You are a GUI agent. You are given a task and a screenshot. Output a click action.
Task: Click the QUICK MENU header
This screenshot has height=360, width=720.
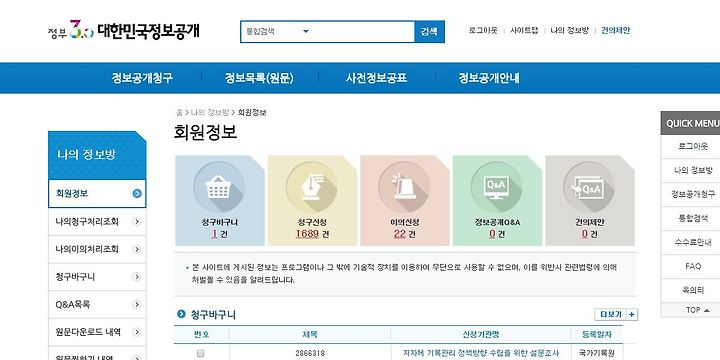pyautogui.click(x=691, y=123)
